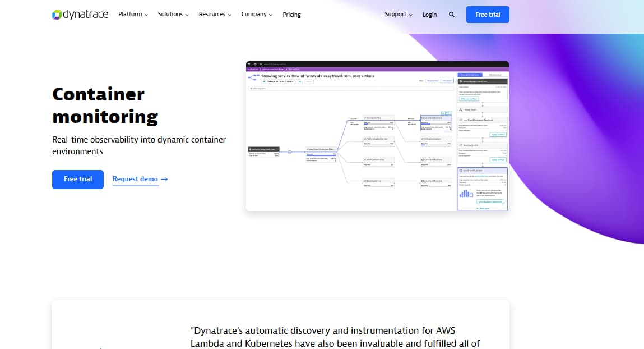
Task: Follow the Request demo link
Action: 140,179
